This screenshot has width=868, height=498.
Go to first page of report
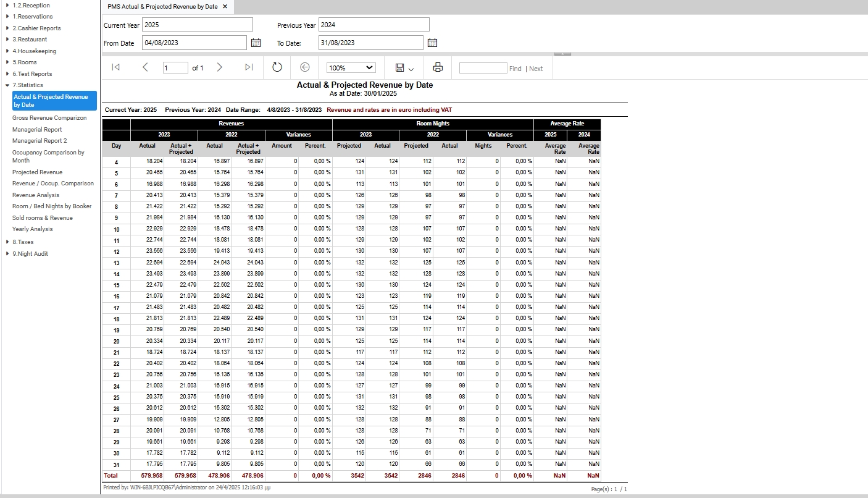pyautogui.click(x=115, y=67)
